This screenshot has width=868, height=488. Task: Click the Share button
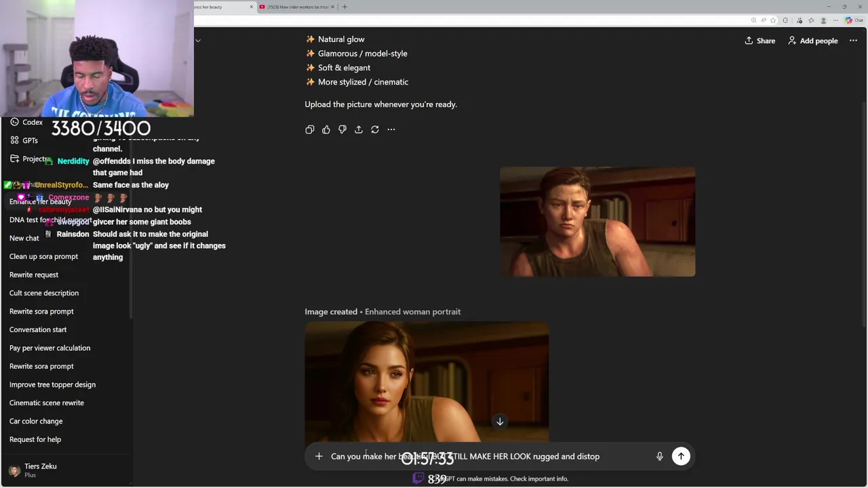click(760, 41)
